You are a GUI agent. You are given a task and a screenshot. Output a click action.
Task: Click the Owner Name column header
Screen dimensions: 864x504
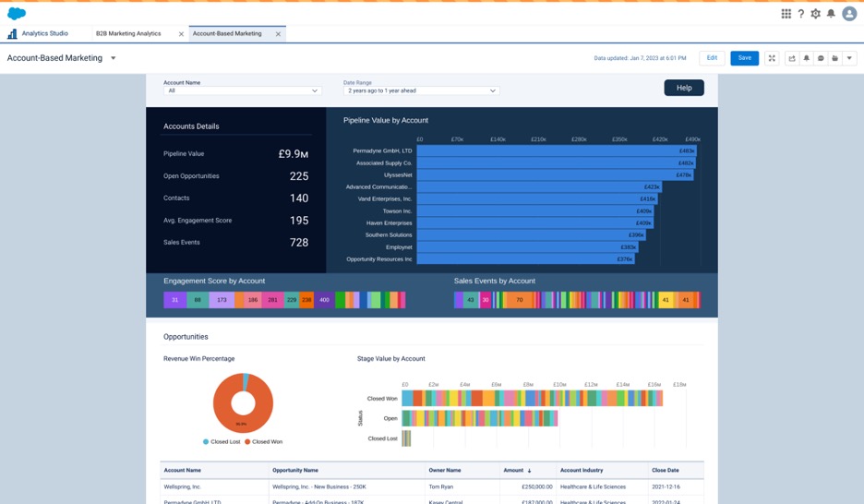(445, 471)
